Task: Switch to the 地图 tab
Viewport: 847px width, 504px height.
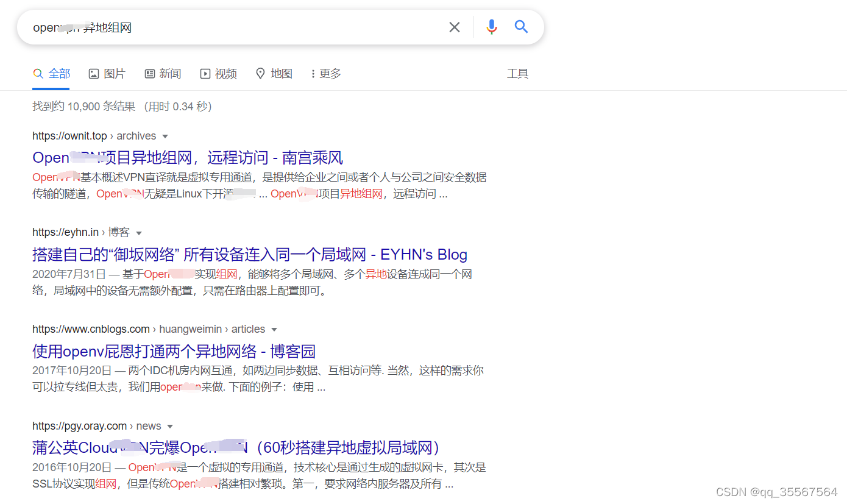Action: pyautogui.click(x=274, y=74)
